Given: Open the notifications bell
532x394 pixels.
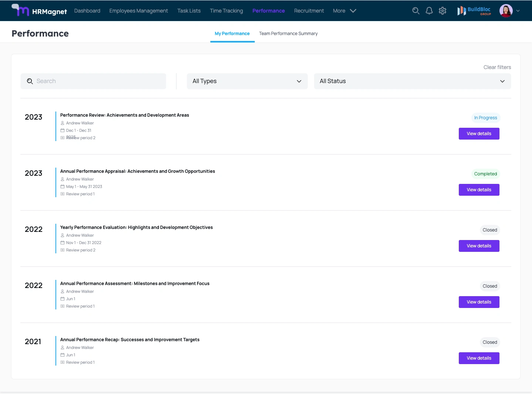Looking at the screenshot, I should (429, 11).
